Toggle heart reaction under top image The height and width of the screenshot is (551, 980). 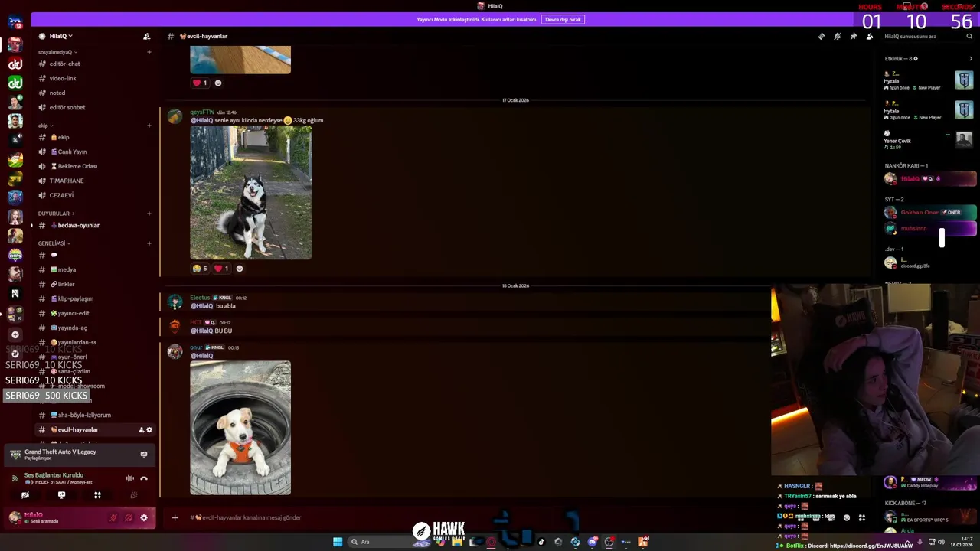coord(200,83)
